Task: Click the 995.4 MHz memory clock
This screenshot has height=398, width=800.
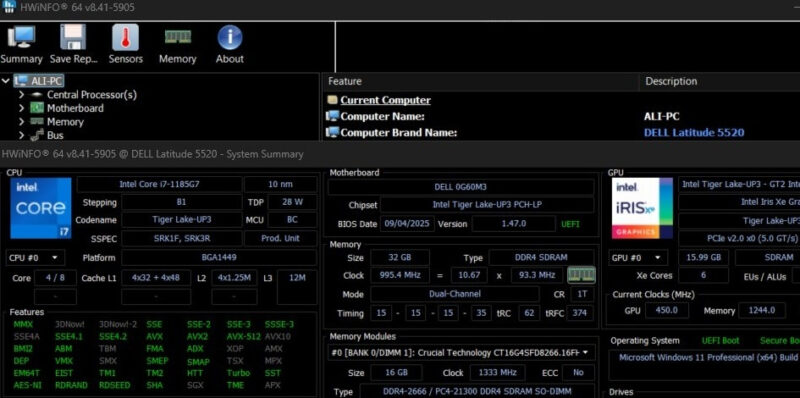Action: point(399,275)
